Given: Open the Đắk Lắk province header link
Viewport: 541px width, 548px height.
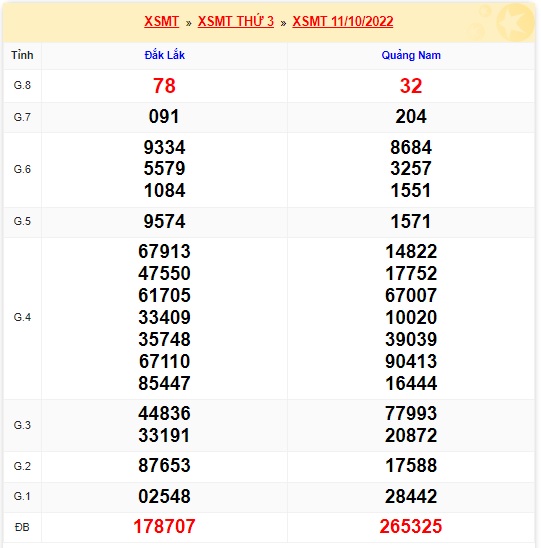Looking at the screenshot, I should pos(165,55).
